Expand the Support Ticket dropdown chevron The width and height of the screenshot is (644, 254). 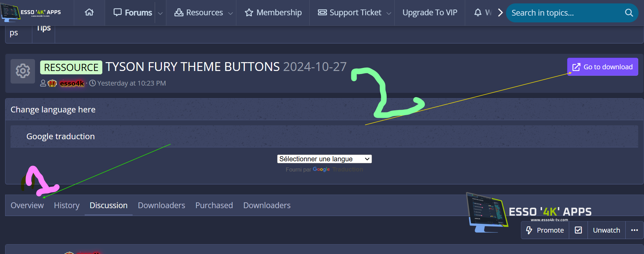[x=389, y=13]
